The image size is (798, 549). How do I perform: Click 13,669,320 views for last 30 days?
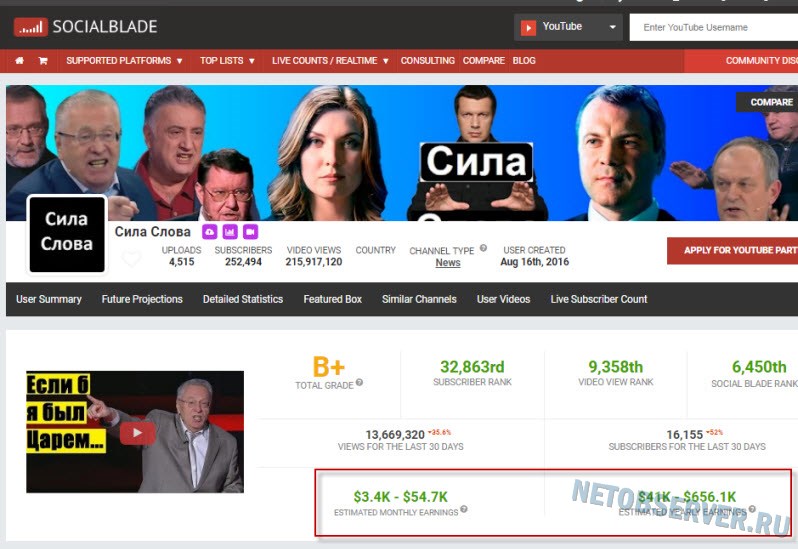click(x=395, y=435)
